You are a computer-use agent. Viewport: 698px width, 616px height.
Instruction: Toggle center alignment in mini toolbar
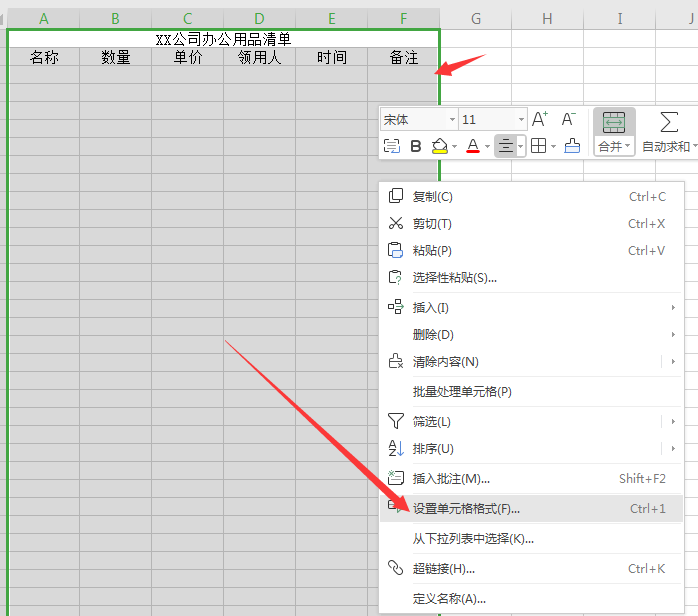pos(506,146)
